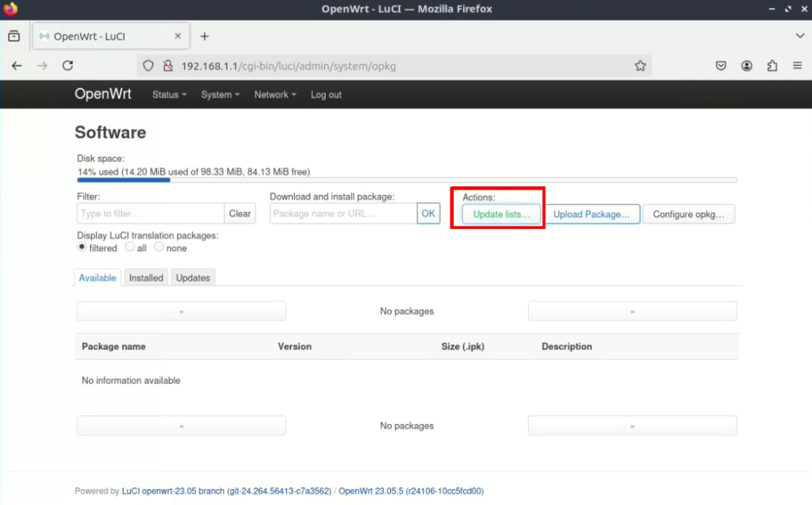The height and width of the screenshot is (505, 812).
Task: Open the OpenWrt 23.05.5 version link
Action: pyautogui.click(x=412, y=491)
